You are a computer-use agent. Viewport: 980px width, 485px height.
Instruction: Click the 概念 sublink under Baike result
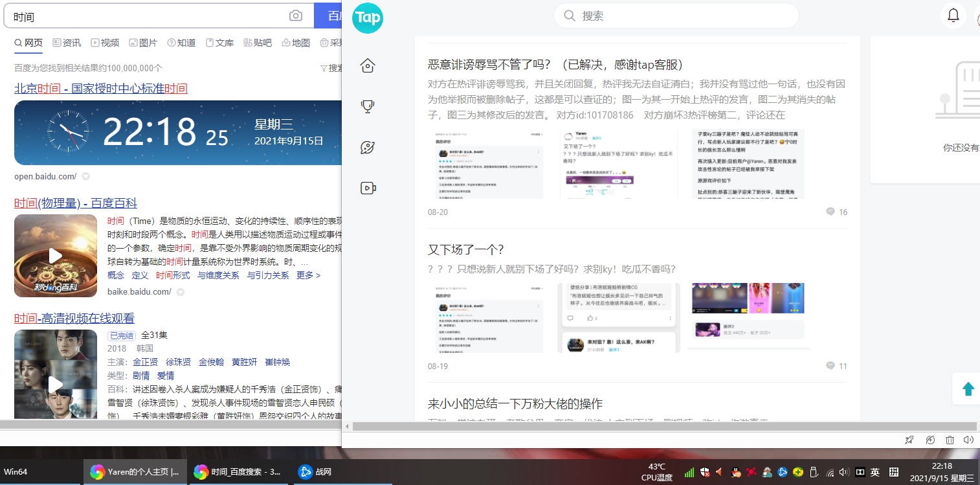116,275
